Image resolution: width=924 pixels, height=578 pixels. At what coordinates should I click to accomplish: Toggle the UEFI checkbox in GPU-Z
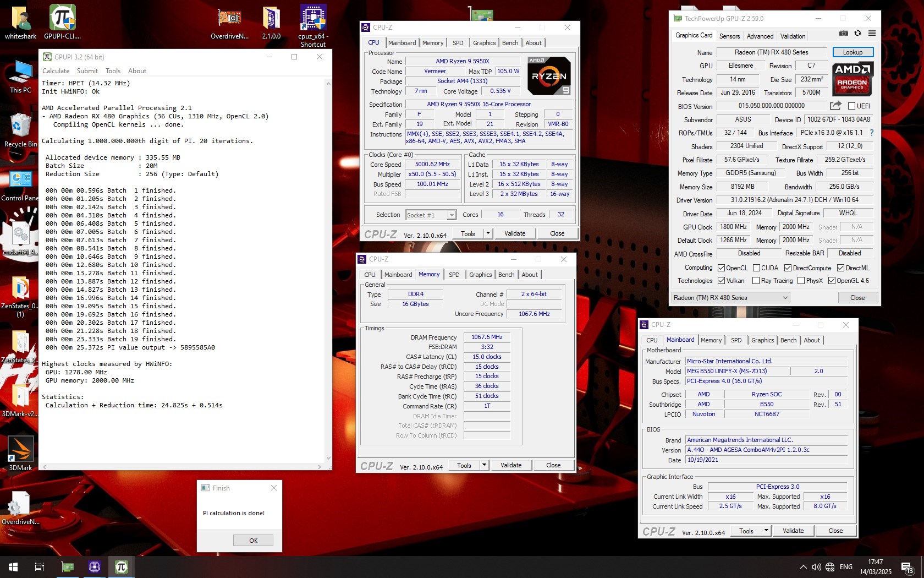point(851,106)
